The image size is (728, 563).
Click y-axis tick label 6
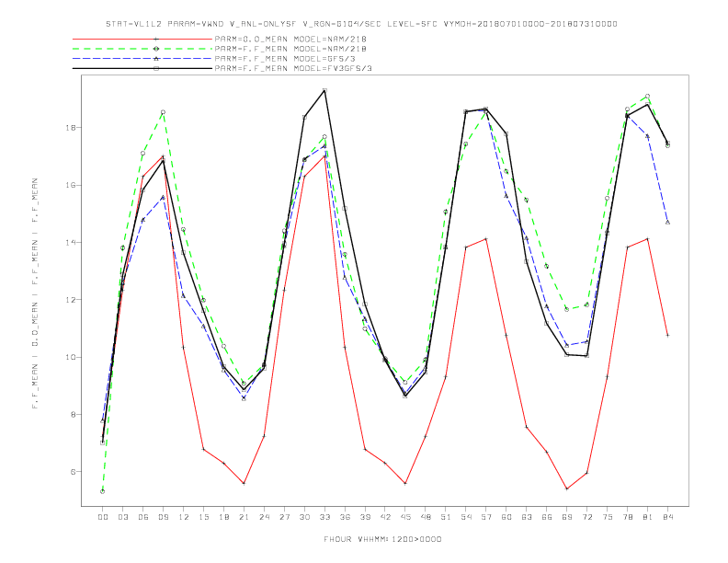click(x=73, y=472)
